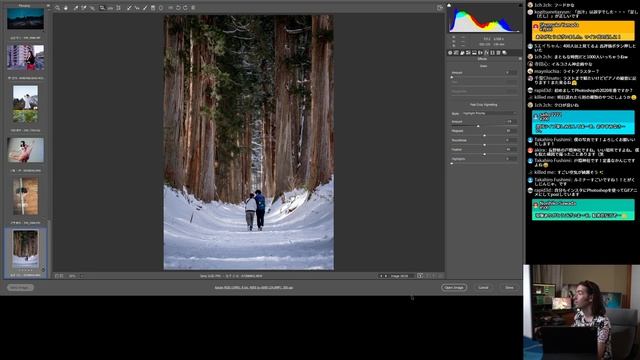Select the Radial Filter tool
Image resolution: width=640 pixels, height=360 pixels.
tap(161, 8)
